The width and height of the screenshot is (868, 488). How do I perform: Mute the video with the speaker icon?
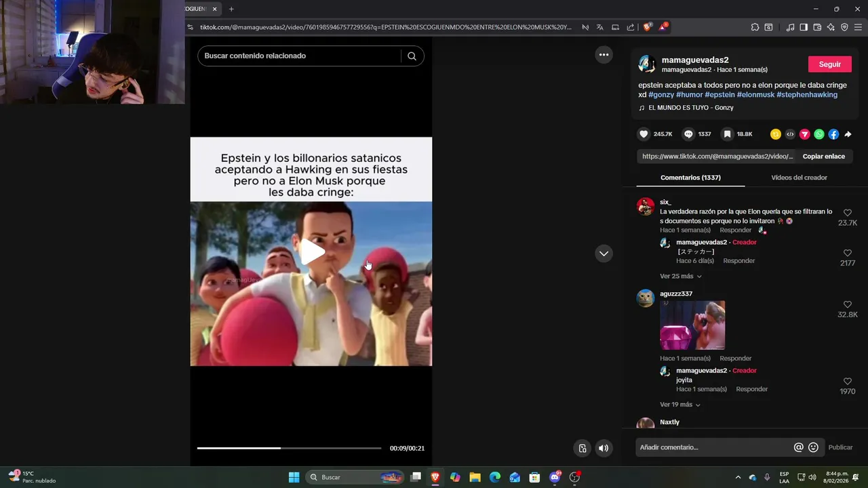pyautogui.click(x=603, y=448)
